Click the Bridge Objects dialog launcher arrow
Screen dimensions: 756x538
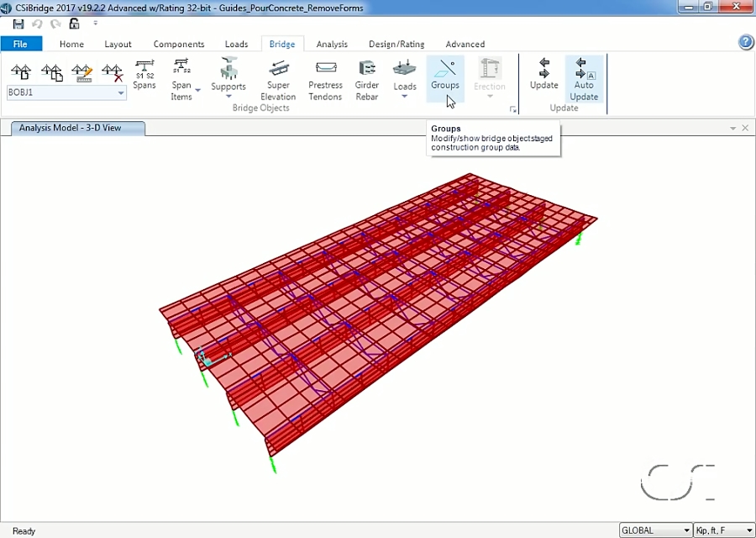(513, 109)
